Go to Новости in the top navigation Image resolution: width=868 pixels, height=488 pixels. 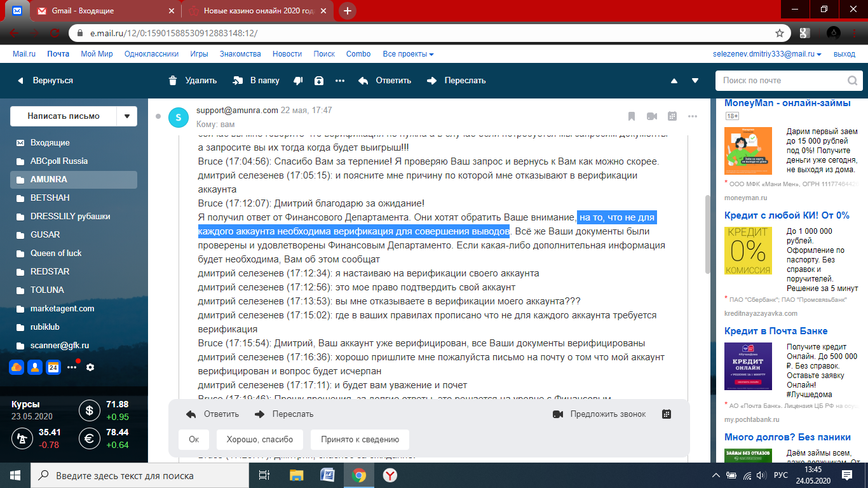coord(287,54)
